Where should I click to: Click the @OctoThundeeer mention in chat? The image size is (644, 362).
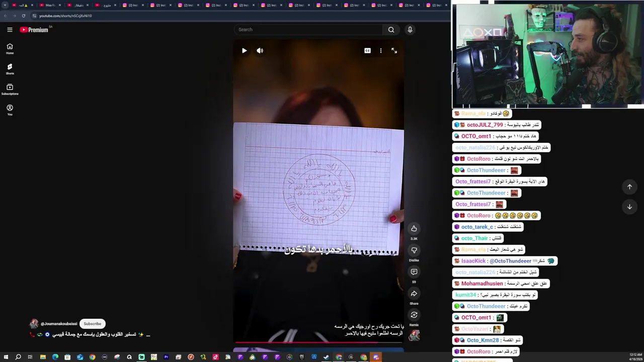click(510, 261)
